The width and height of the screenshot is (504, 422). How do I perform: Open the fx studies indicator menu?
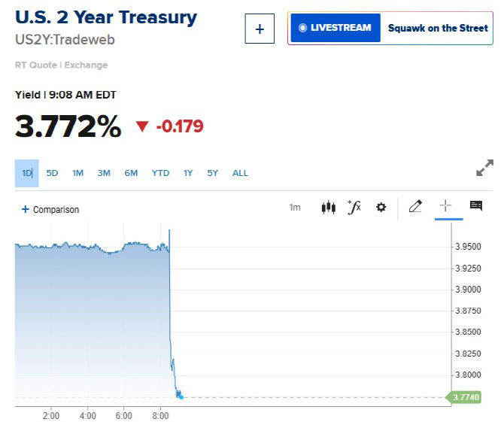point(354,208)
